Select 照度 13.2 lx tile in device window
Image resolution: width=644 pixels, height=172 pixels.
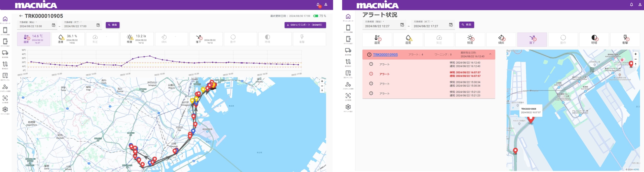click(x=137, y=39)
